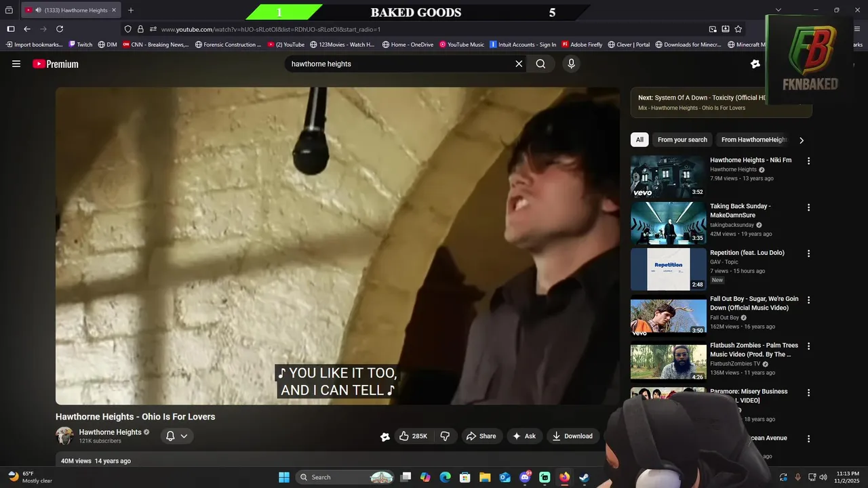Select the All filter chip
Image resolution: width=868 pixels, height=488 pixels.
(639, 140)
